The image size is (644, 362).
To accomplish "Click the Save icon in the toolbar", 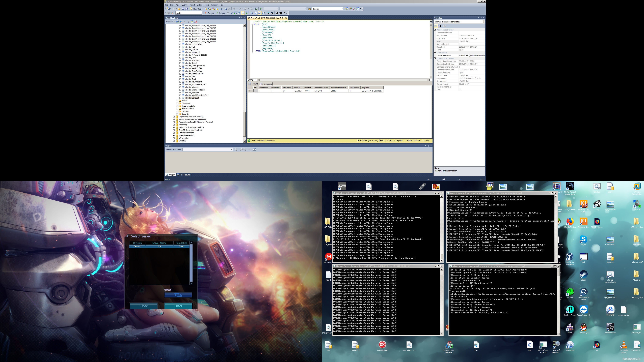I will tap(183, 9).
